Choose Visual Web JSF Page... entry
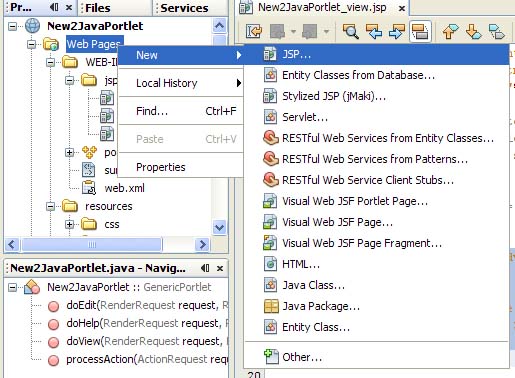 [x=376, y=222]
